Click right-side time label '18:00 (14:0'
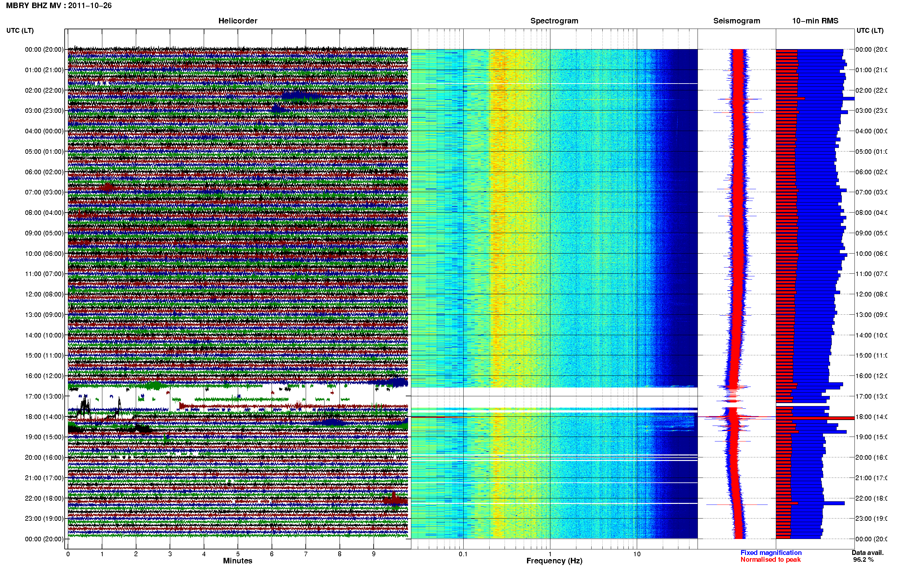 coord(871,417)
